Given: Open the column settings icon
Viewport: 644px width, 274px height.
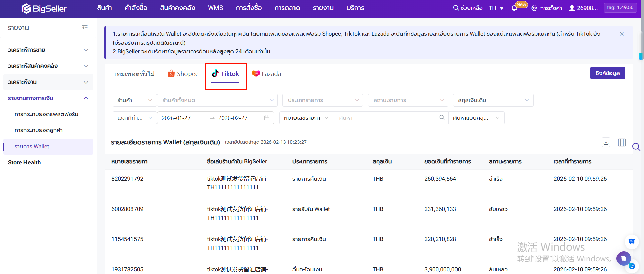Looking at the screenshot, I should (x=622, y=142).
